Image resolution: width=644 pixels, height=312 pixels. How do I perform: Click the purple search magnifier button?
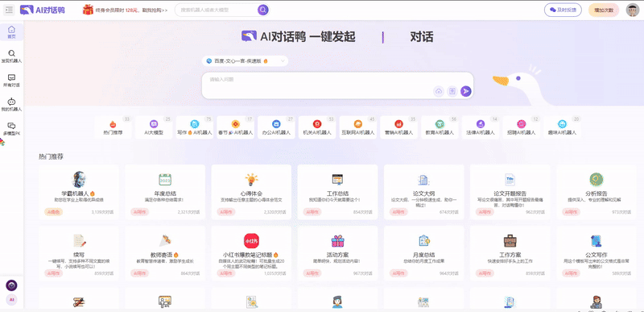263,10
